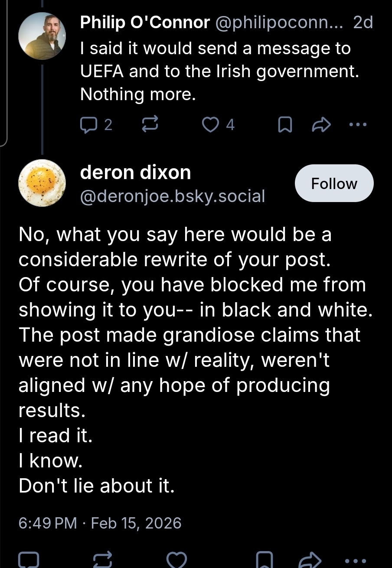
Task: Like deron dixon's post
Action: [176, 559]
